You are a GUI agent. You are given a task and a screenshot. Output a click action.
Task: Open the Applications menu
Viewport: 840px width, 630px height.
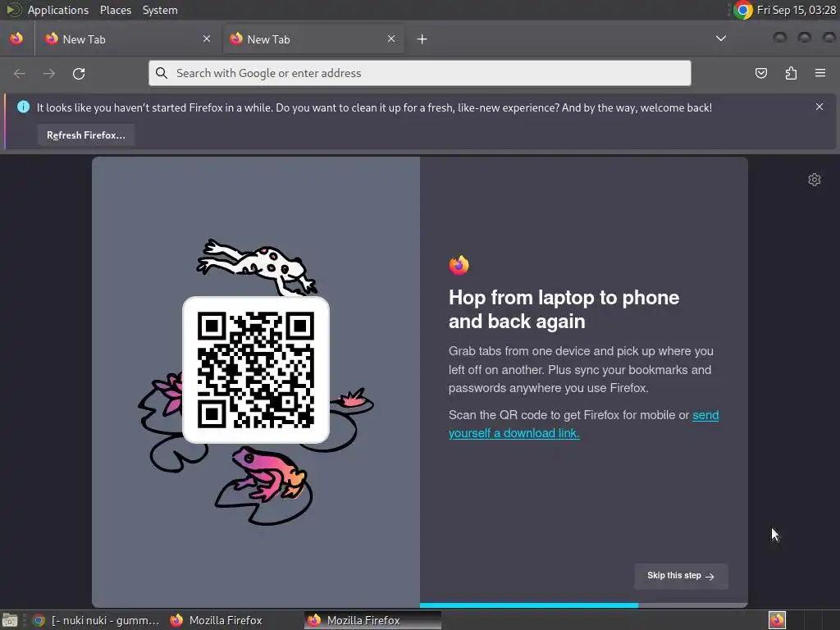(x=58, y=10)
